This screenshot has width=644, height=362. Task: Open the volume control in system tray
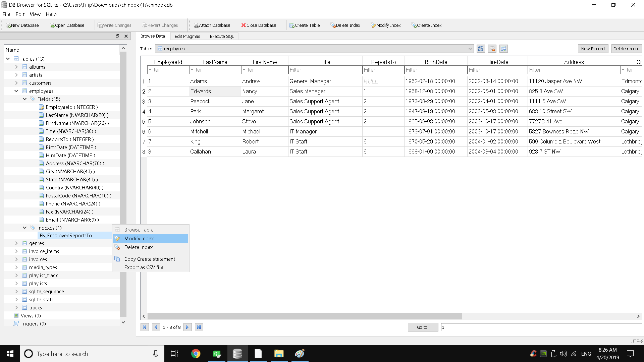563,354
